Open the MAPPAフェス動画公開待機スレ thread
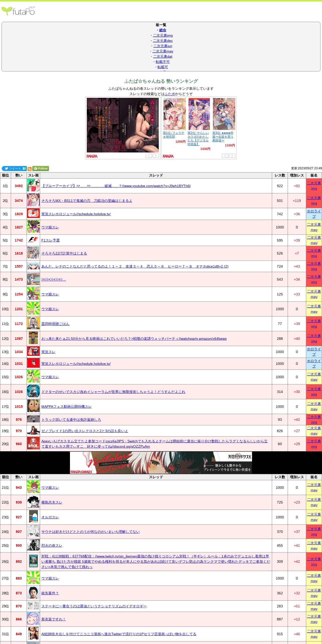 (66, 407)
